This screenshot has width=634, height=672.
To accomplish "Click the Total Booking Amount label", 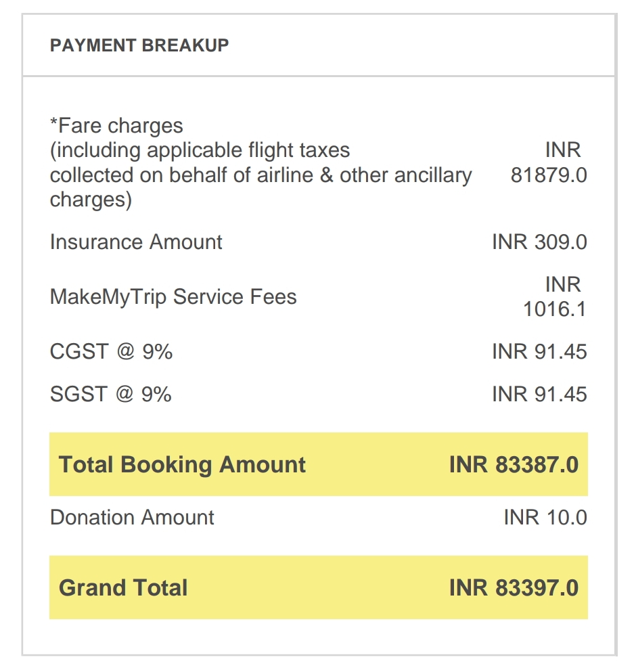I will tap(182, 464).
